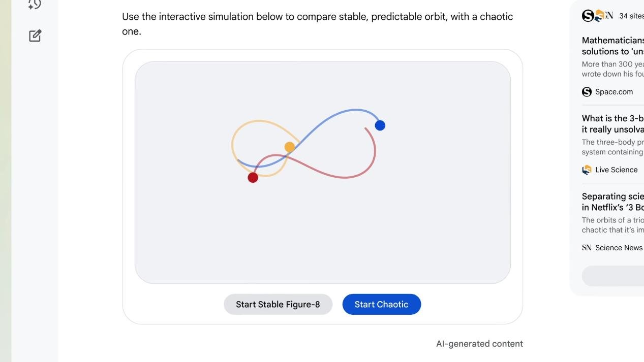Screen dimensions: 644x362
Task: Click the "AI-generated content" label
Action: click(479, 344)
